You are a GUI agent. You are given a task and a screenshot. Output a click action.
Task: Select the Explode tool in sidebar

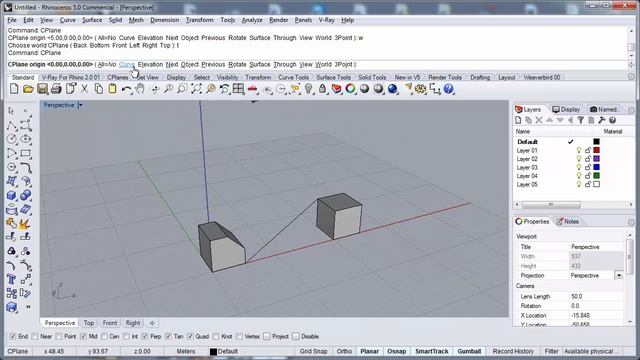[x=25, y=224]
